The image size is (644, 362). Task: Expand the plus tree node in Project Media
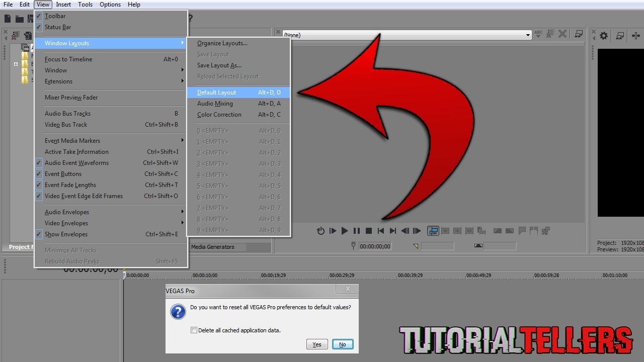click(x=16, y=64)
